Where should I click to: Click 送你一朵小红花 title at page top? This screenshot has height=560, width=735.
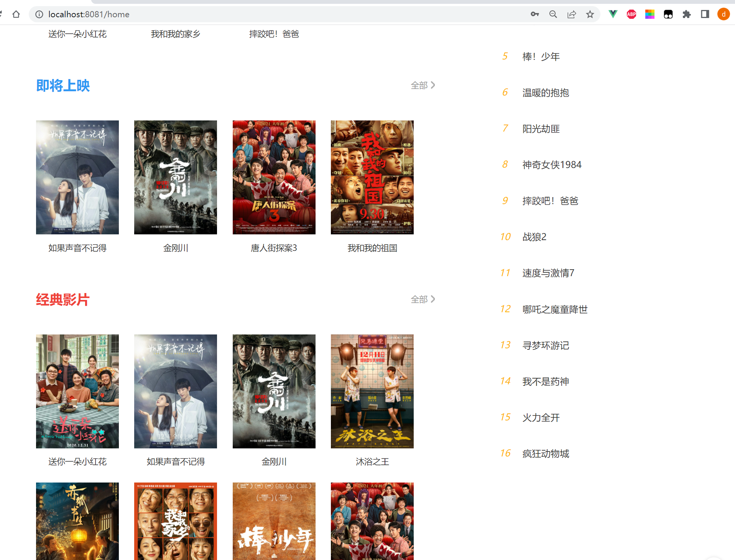(77, 34)
